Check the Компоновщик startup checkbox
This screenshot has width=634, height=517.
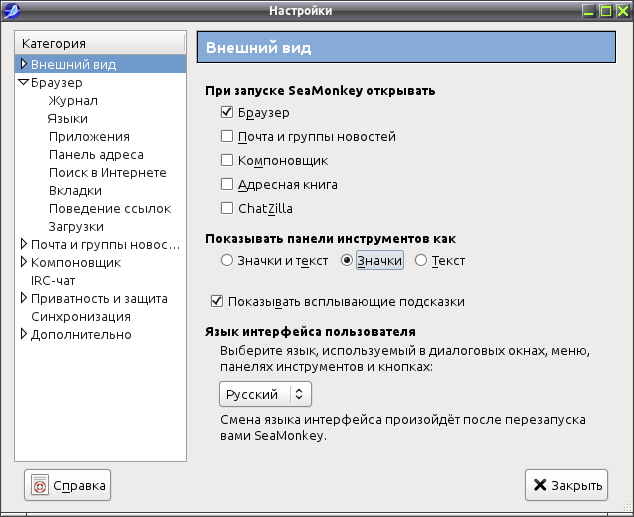(227, 160)
